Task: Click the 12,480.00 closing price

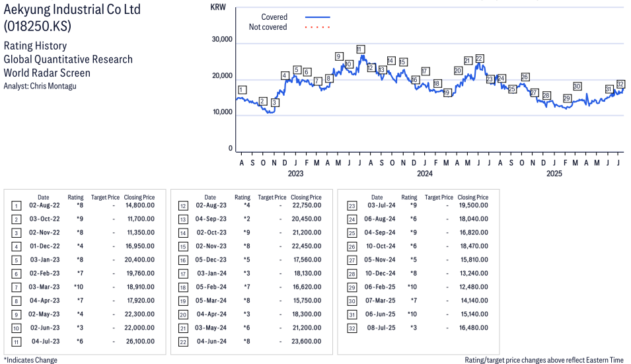Action: 474,287
